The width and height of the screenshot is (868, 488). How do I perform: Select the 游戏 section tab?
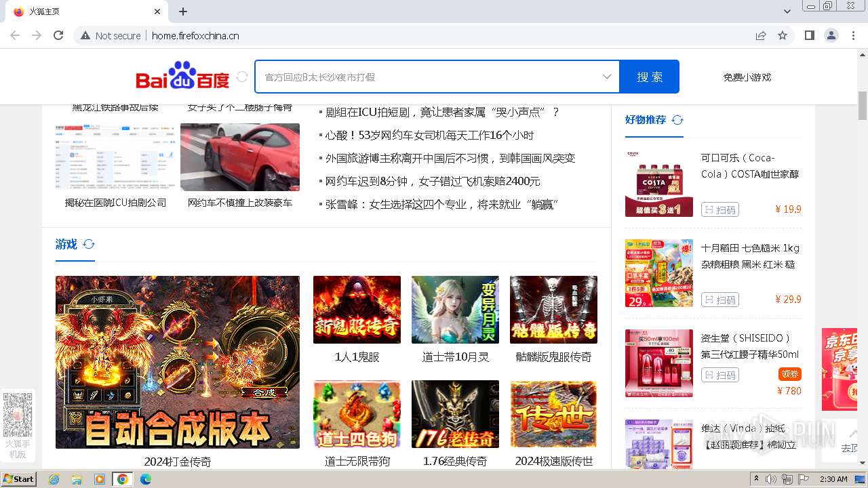(66, 244)
